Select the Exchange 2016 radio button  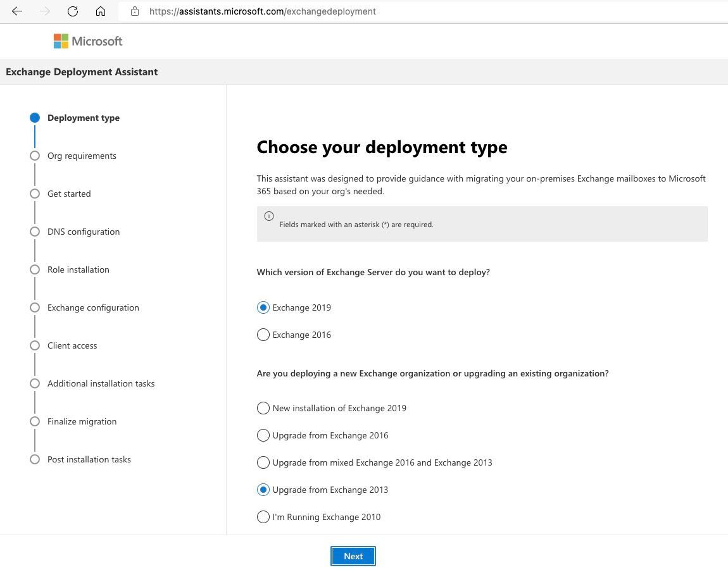pyautogui.click(x=263, y=335)
